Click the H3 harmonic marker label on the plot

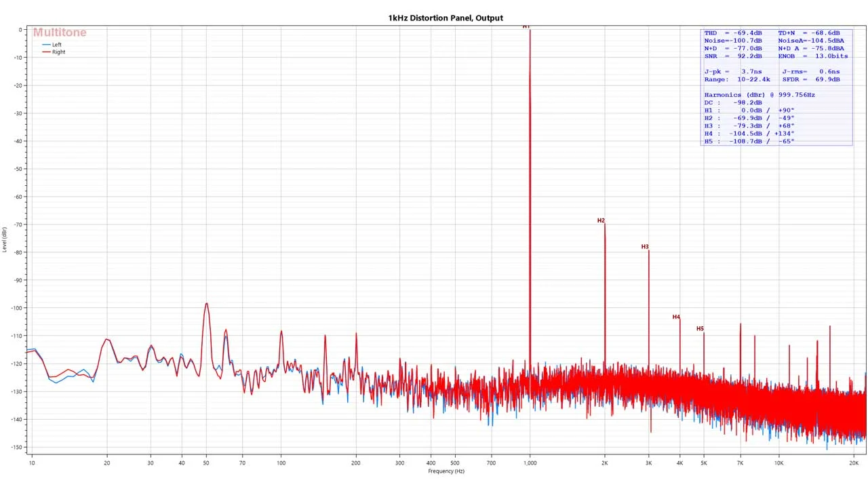[645, 247]
